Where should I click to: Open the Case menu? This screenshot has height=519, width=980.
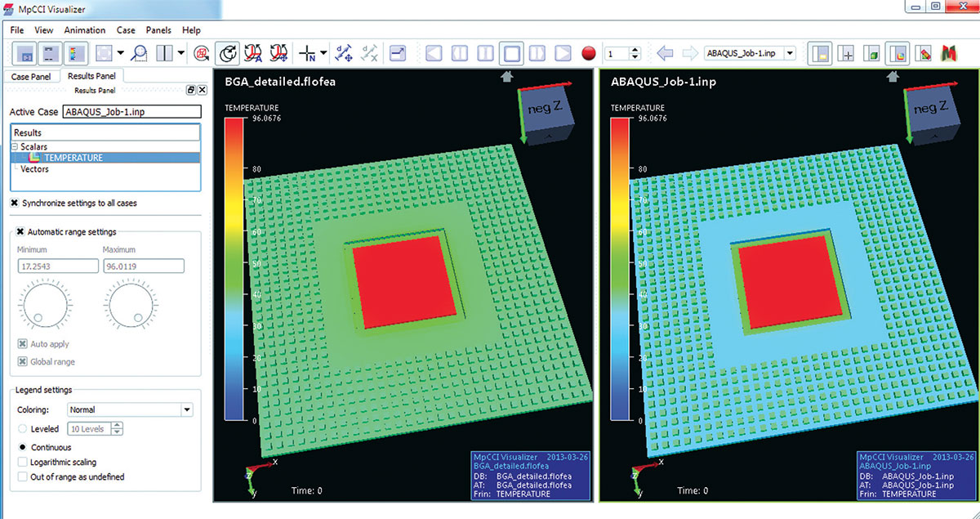pyautogui.click(x=126, y=30)
